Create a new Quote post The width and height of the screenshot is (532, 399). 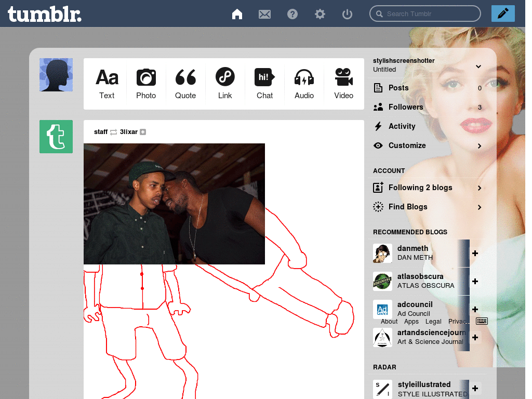click(x=185, y=84)
